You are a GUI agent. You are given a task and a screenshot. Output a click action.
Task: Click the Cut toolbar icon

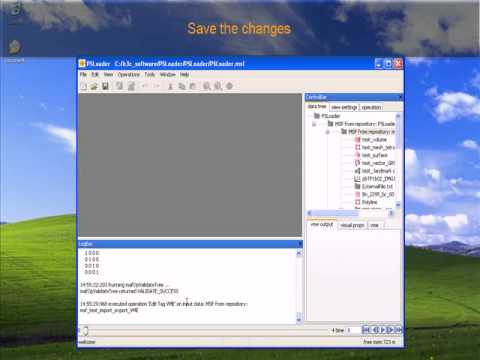click(x=170, y=86)
